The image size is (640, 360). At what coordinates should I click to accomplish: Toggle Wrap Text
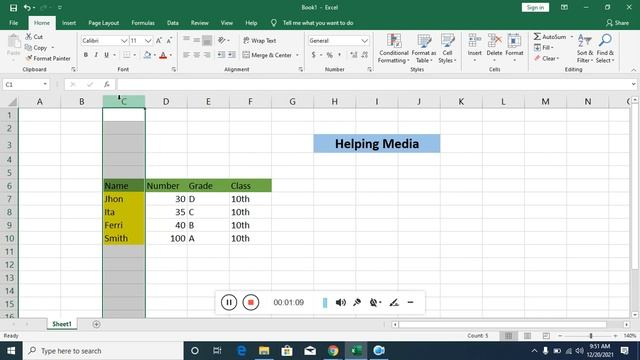(x=260, y=40)
